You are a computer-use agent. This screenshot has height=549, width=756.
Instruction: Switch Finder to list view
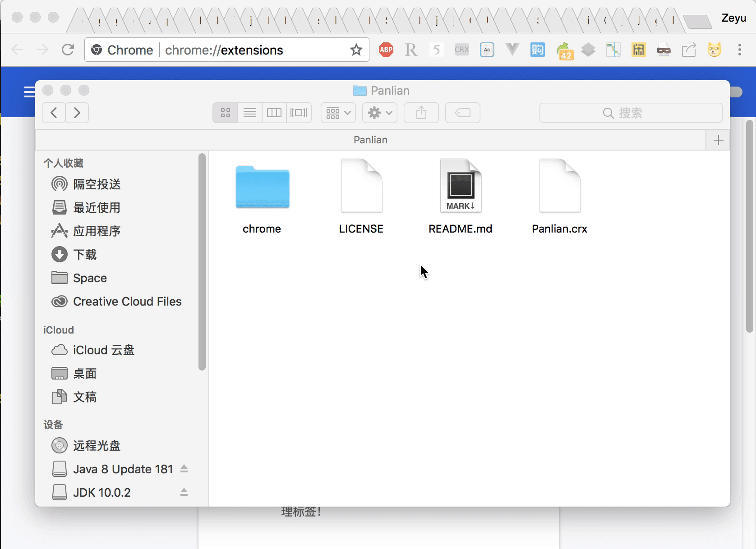pyautogui.click(x=250, y=113)
